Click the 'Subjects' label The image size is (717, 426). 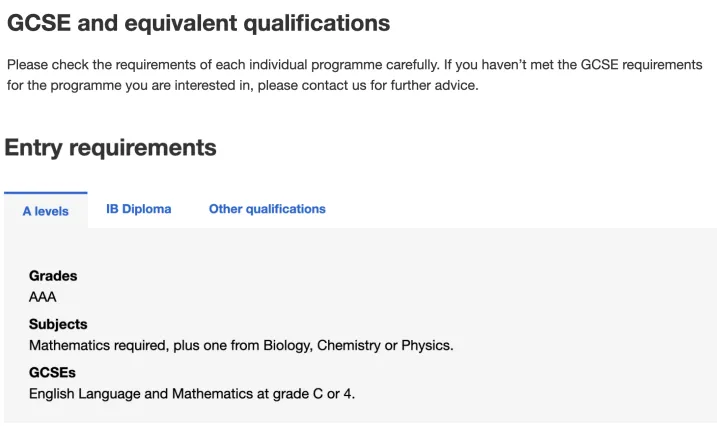pyautogui.click(x=57, y=324)
